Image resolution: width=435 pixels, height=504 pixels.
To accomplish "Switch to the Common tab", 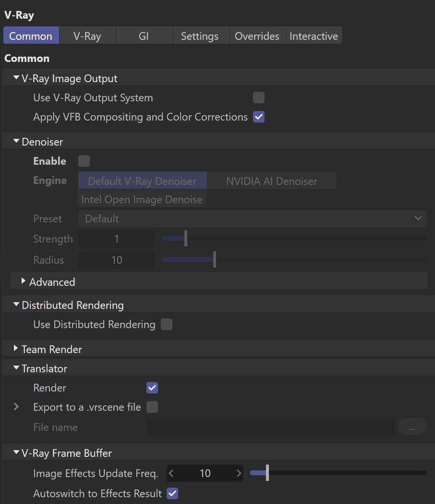I will 31,36.
